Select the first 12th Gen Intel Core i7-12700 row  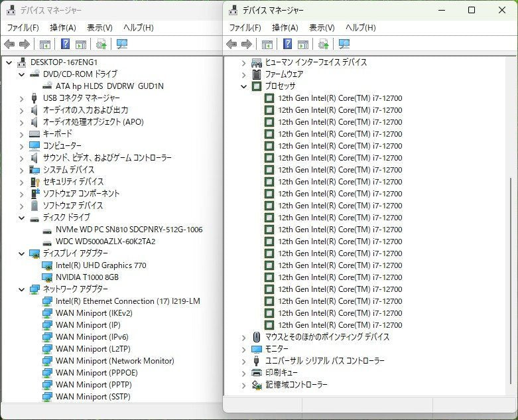340,98
